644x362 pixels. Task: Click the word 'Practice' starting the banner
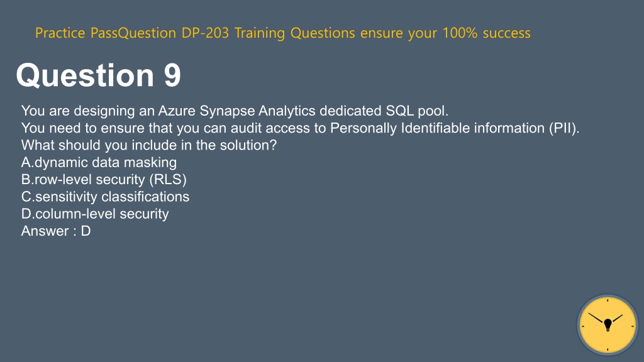60,33
